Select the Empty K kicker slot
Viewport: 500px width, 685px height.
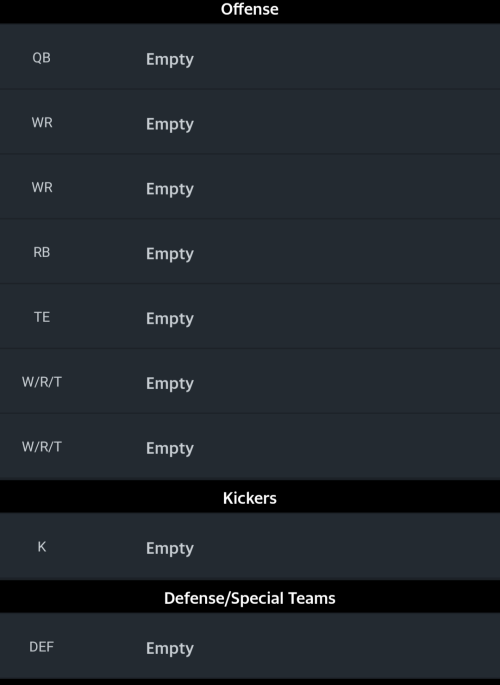click(x=169, y=548)
